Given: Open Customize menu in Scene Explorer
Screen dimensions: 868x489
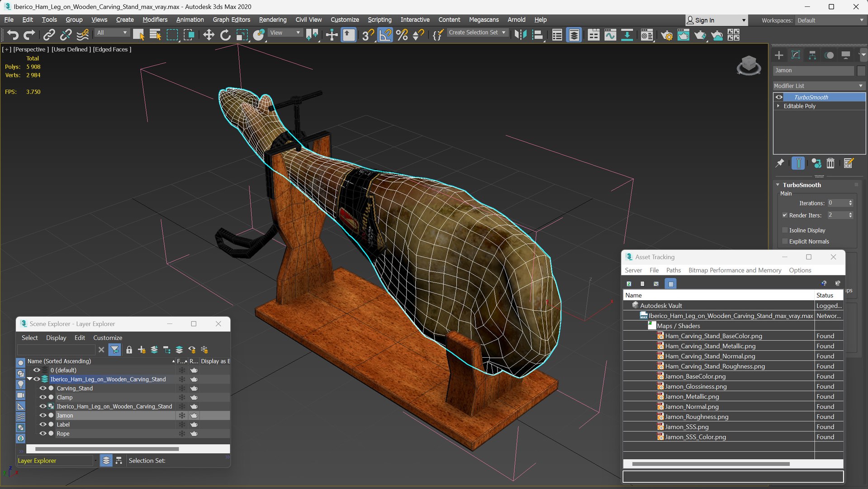Looking at the screenshot, I should click(x=108, y=338).
